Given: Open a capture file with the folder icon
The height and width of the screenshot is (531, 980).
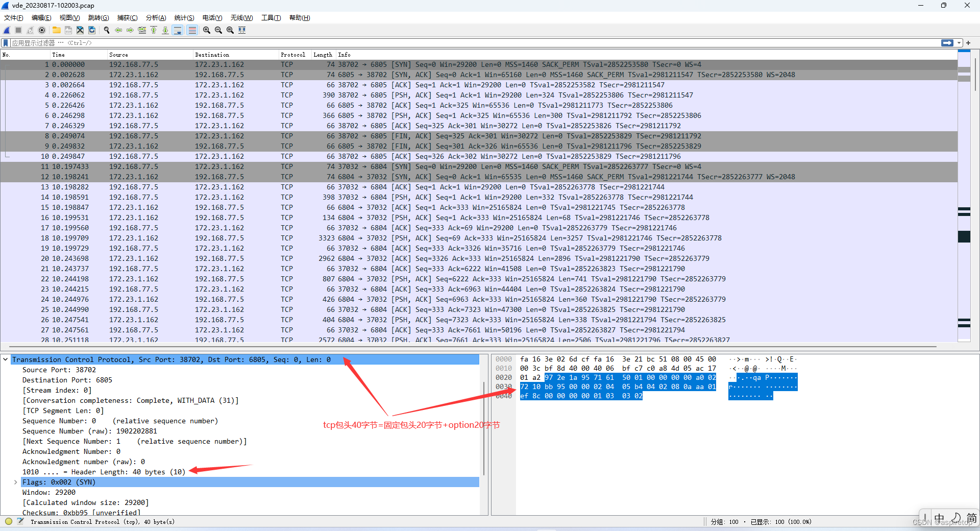Looking at the screenshot, I should click(x=57, y=30).
